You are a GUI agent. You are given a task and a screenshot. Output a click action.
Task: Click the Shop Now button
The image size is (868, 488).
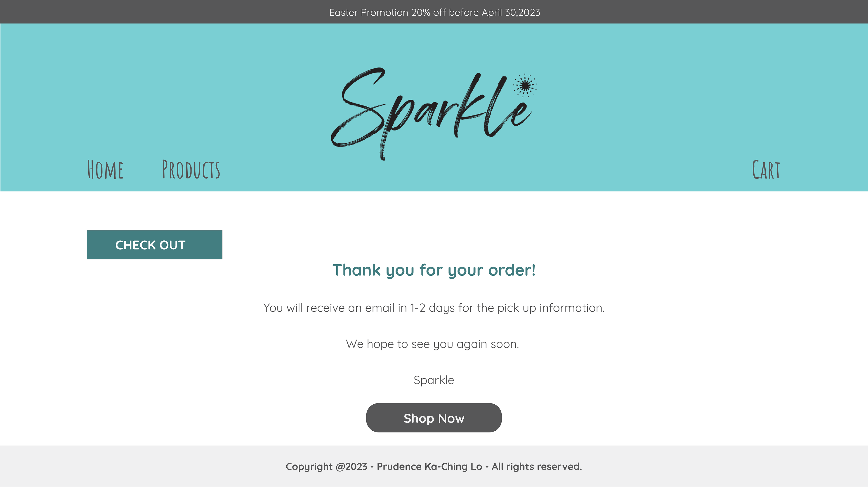(434, 418)
